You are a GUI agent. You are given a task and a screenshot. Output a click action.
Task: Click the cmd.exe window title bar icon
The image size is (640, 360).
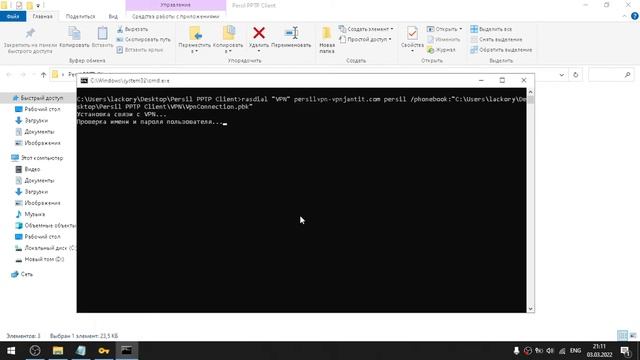pos(84,80)
